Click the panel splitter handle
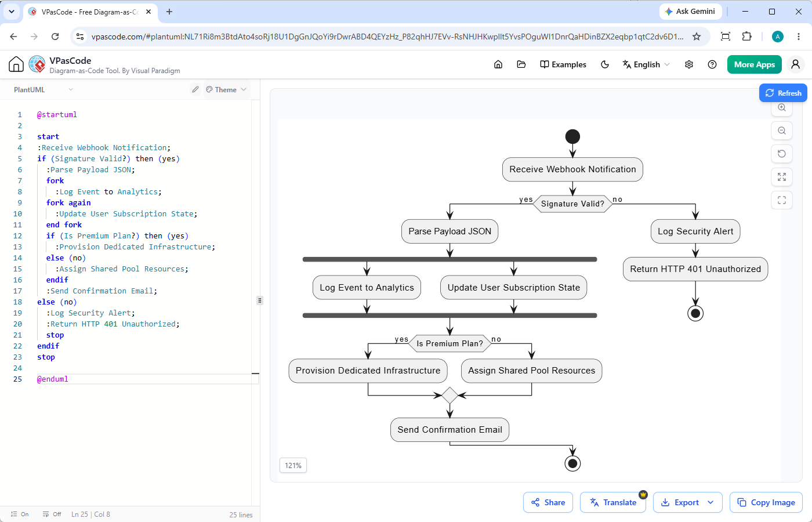The image size is (812, 522). point(259,300)
